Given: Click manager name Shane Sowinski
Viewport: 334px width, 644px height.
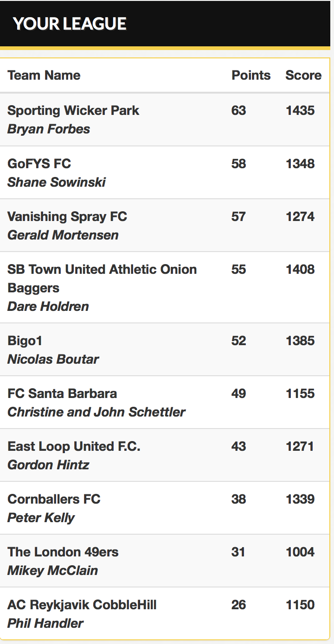Looking at the screenshot, I should (x=57, y=182).
